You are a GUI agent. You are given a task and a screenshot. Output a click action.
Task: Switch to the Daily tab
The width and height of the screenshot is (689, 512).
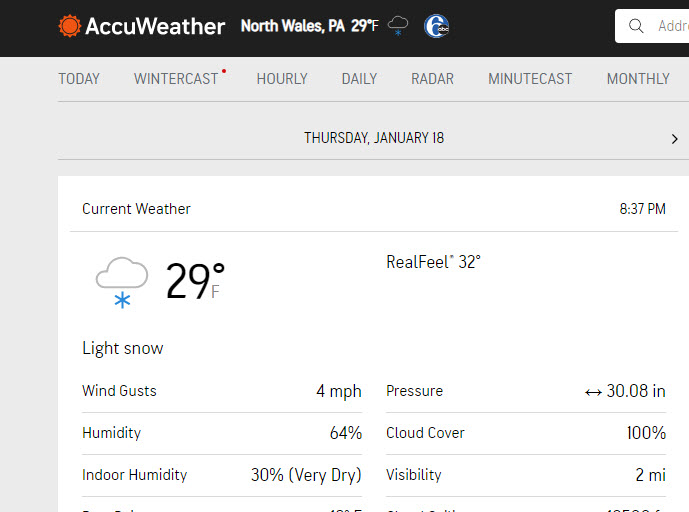tap(359, 79)
